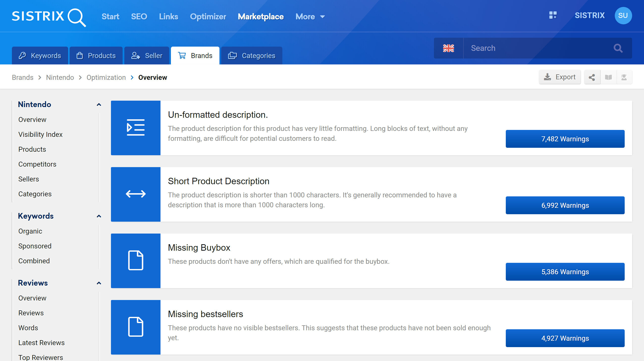
Task: Open the 4,927 Warnings button
Action: coord(565,338)
